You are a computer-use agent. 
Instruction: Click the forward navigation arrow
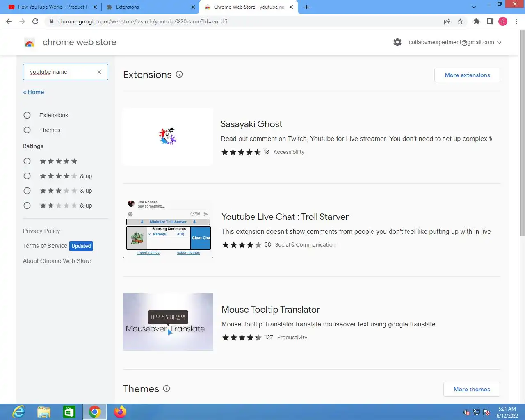22,21
